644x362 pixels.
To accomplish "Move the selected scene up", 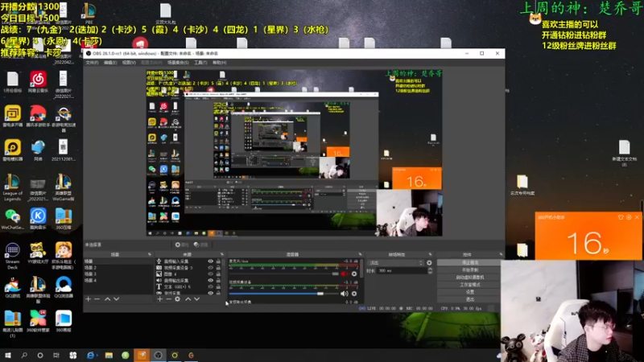I will [x=107, y=299].
